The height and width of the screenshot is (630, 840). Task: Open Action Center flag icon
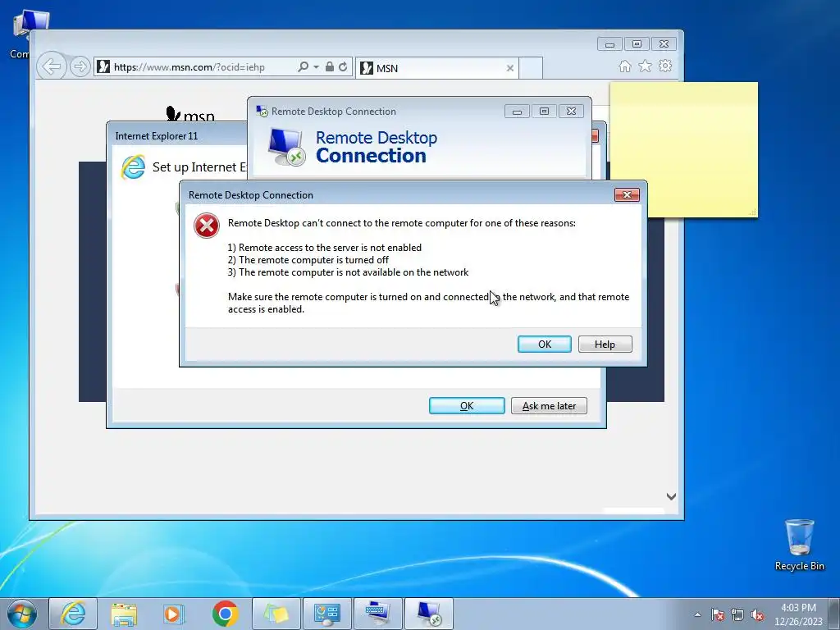click(718, 614)
